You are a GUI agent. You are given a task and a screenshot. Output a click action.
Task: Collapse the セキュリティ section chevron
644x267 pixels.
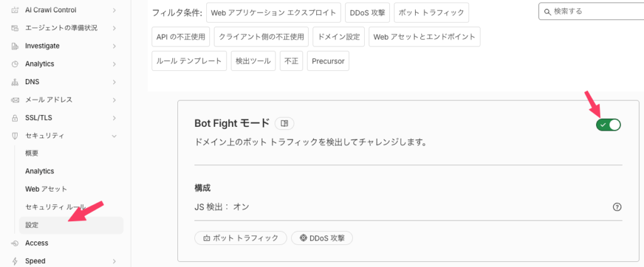tap(114, 136)
